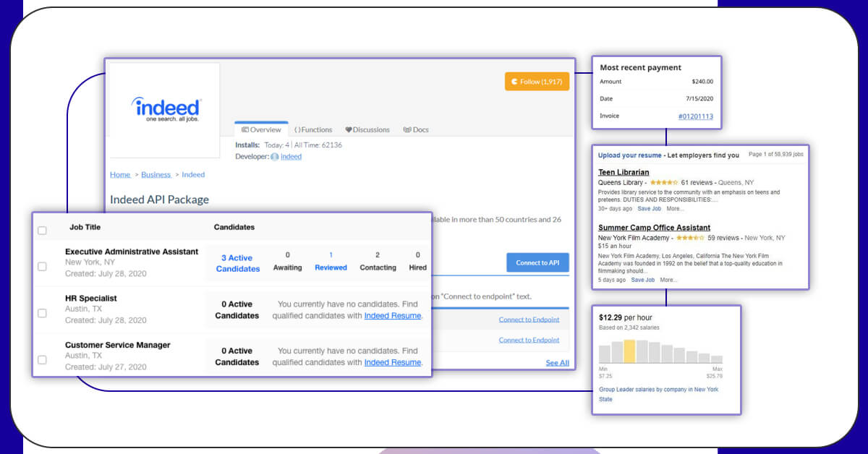Click More... under Teen Librarian listing
The image size is (868, 454).
(675, 209)
